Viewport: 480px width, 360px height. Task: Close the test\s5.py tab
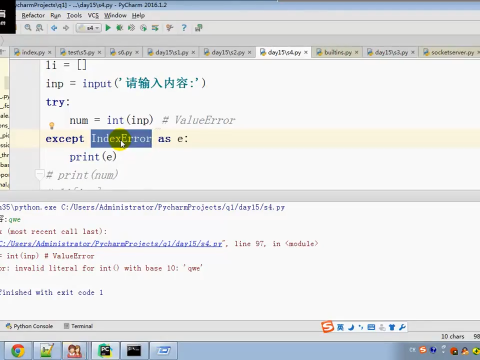pyautogui.click(x=99, y=52)
